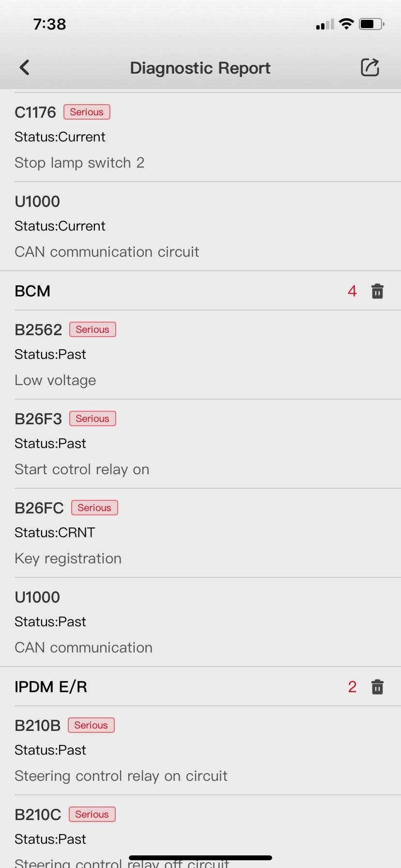Viewport: 401px width, 868px height.
Task: Delete BCM fault codes with trash icon
Action: pos(377,291)
